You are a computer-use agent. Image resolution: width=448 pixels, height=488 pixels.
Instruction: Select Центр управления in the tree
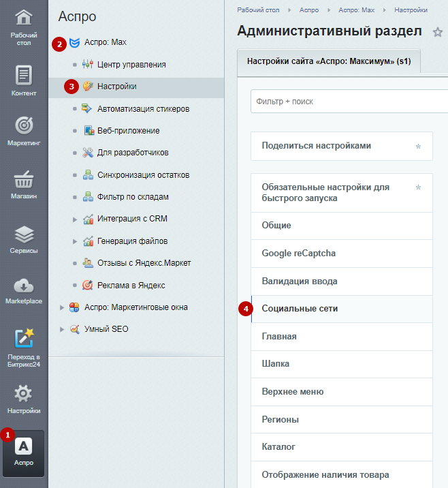point(131,65)
